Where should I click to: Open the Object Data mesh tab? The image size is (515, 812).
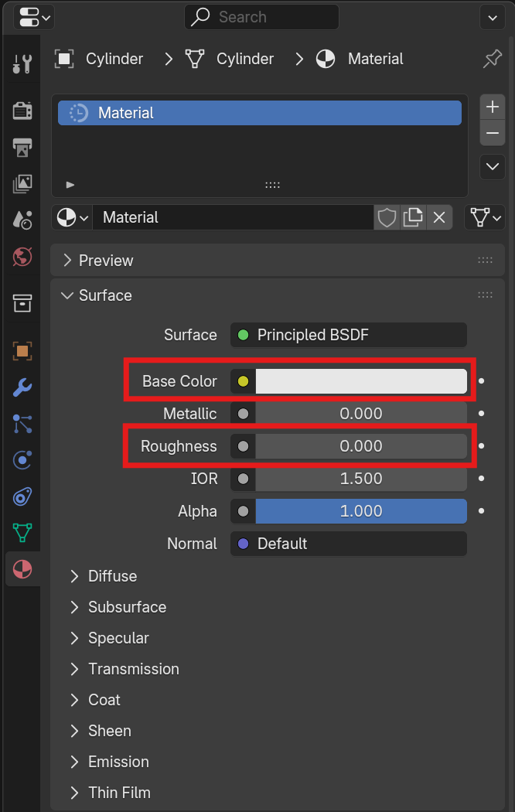coord(22,533)
